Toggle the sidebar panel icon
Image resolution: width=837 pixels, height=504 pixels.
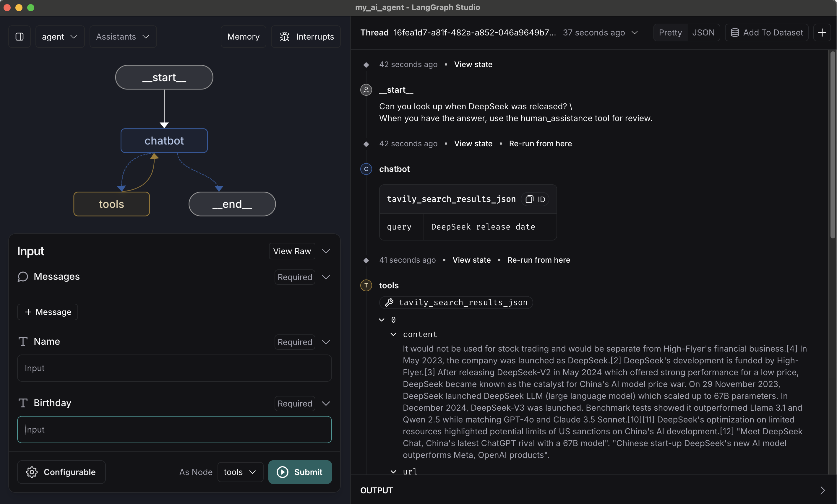click(x=20, y=37)
